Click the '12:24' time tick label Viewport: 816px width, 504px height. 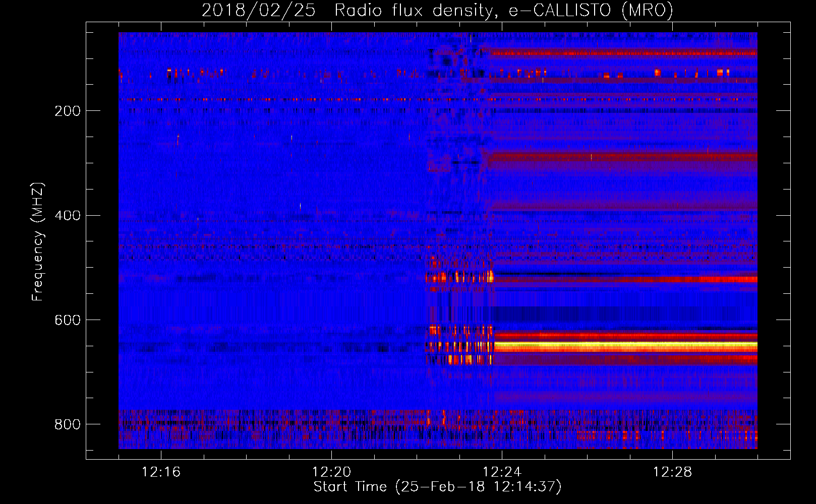502,472
